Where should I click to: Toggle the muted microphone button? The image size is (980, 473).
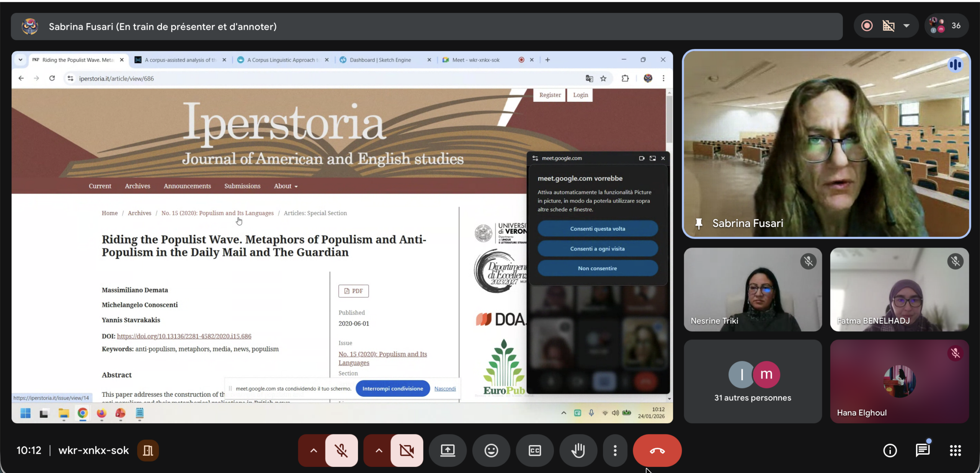tap(341, 450)
